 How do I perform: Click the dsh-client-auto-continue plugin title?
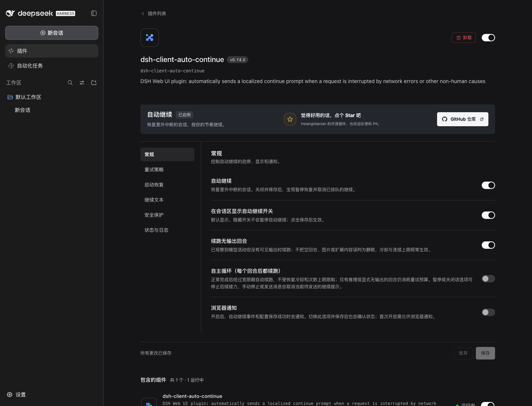click(x=182, y=60)
